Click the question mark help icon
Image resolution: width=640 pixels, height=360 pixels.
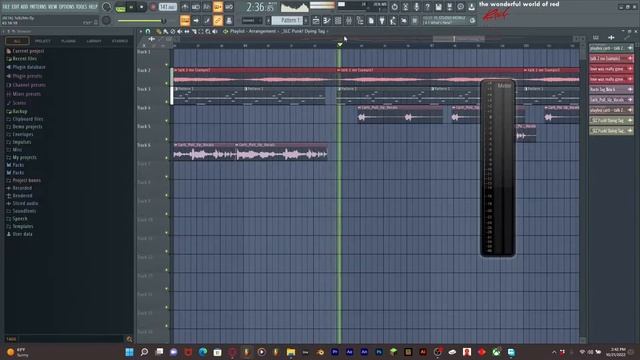pyautogui.click(x=427, y=7)
